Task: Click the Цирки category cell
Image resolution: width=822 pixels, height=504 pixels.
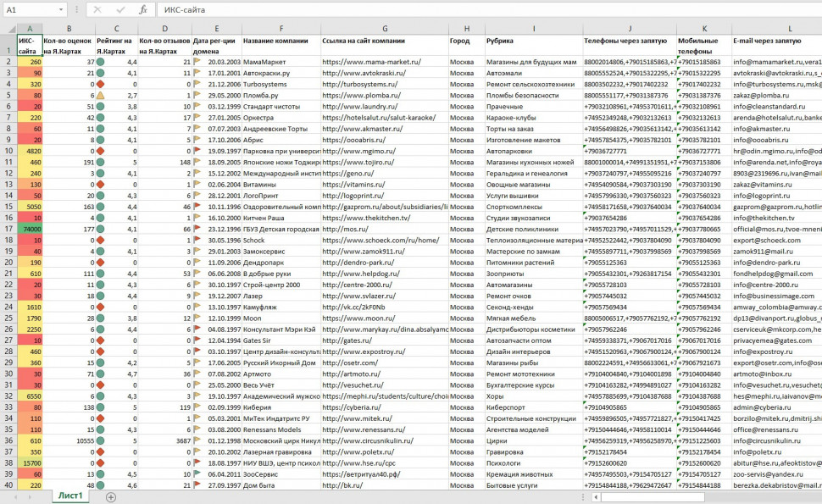Action: 534,440
